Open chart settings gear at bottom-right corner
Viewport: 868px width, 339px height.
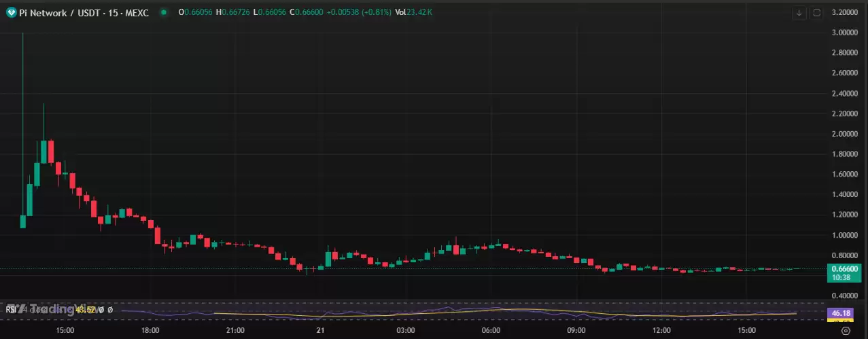[845, 330]
